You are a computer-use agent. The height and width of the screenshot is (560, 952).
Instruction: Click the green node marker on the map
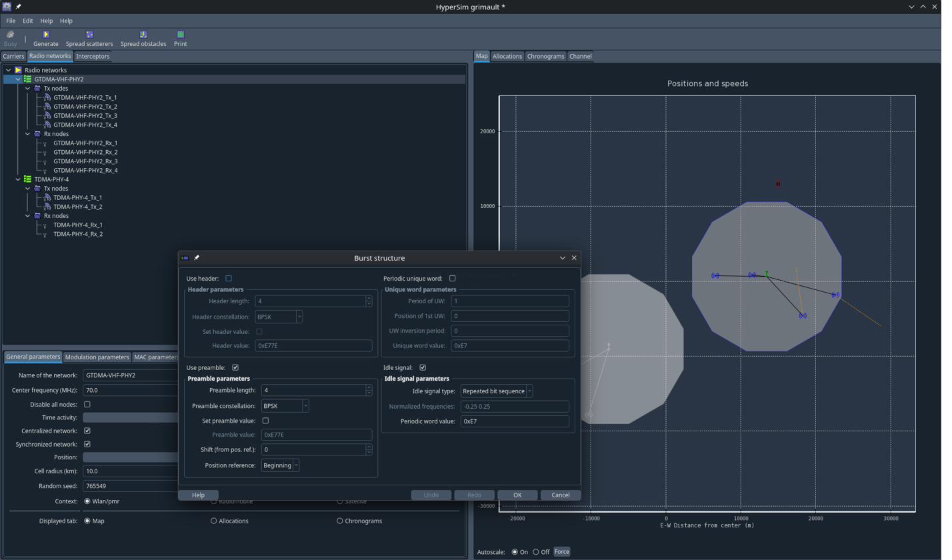tap(767, 274)
